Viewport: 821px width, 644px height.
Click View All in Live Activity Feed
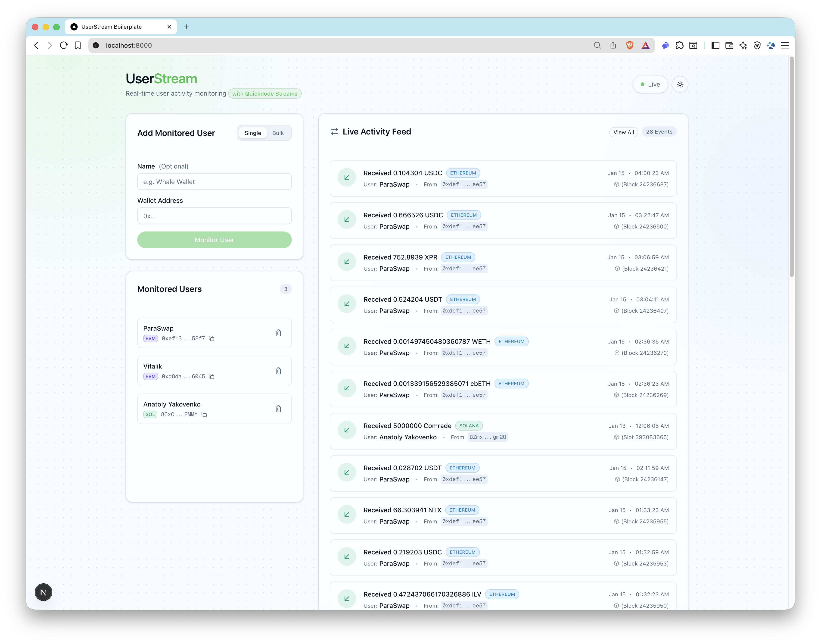pos(623,132)
